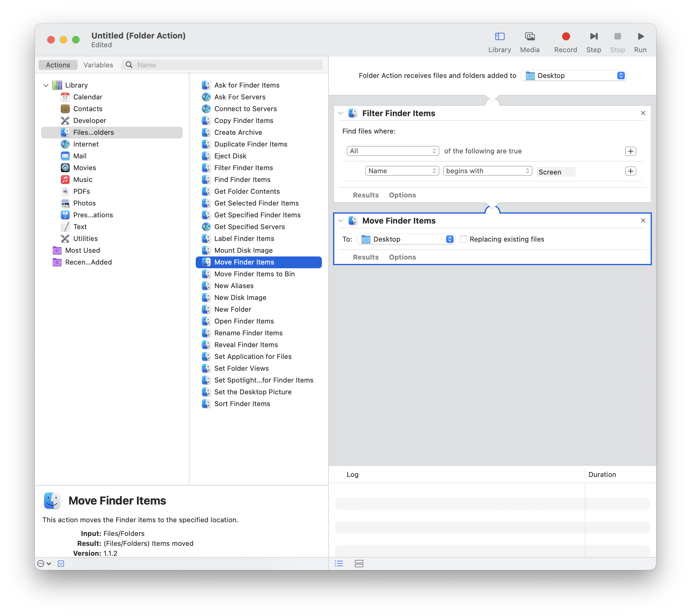Show Results of Filter Finder Items
This screenshot has height=616, width=691.
365,195
